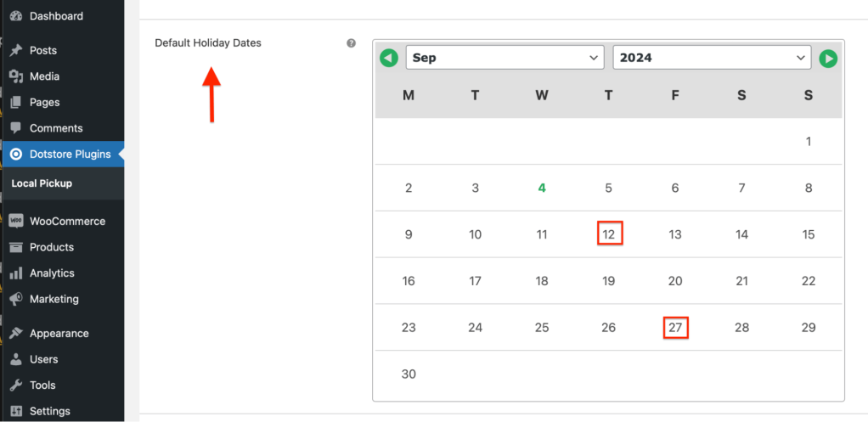868x422 pixels.
Task: Open the 2024 year dropdown
Action: 712,58
